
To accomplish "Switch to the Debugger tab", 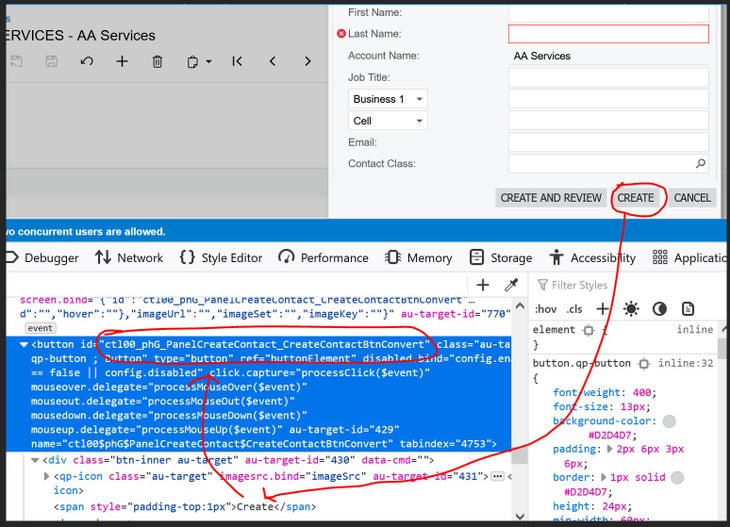I will click(x=43, y=258).
